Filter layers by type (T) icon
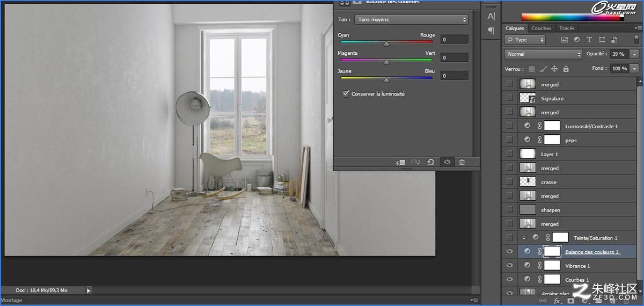The width and height of the screenshot is (644, 306). 589,39
